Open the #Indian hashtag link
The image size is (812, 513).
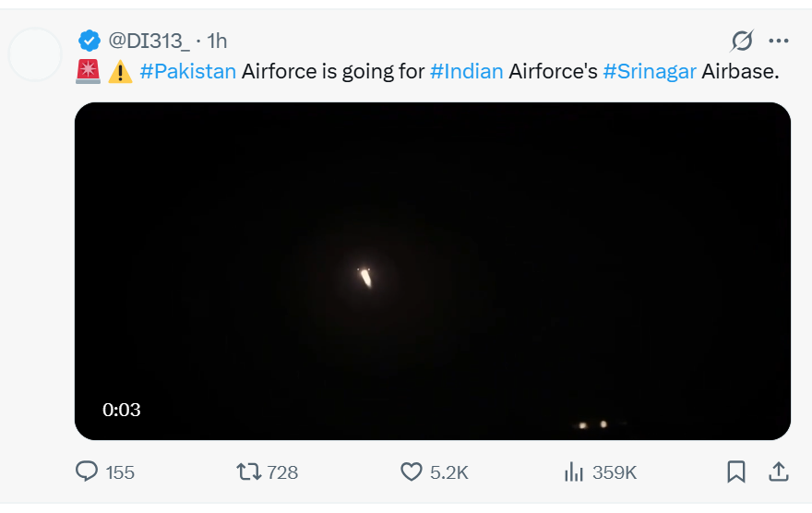tap(467, 71)
